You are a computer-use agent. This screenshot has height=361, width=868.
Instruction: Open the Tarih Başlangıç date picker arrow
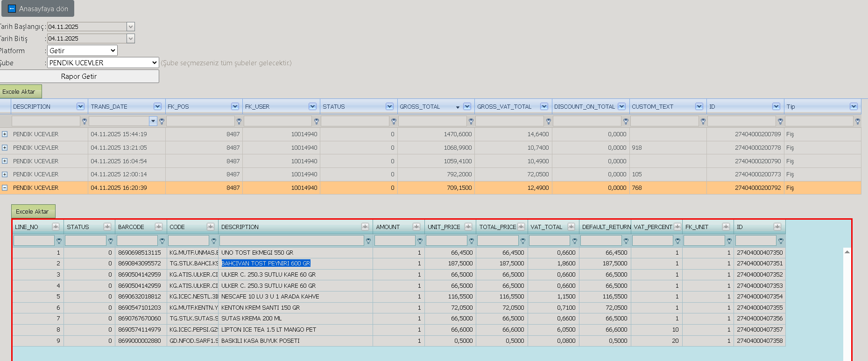point(131,27)
